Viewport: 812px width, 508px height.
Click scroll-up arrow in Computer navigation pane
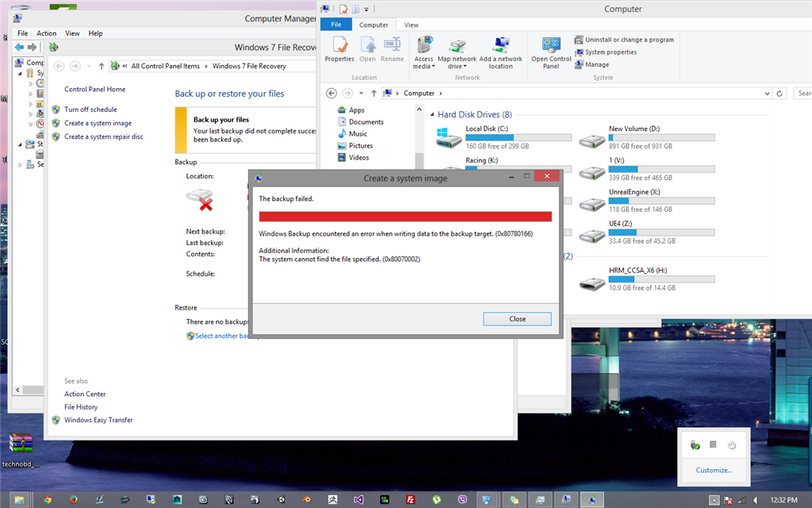pyautogui.click(x=419, y=110)
